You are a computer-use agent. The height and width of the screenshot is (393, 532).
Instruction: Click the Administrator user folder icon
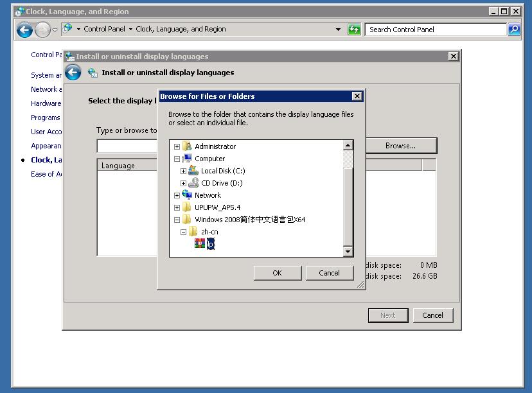tap(187, 146)
